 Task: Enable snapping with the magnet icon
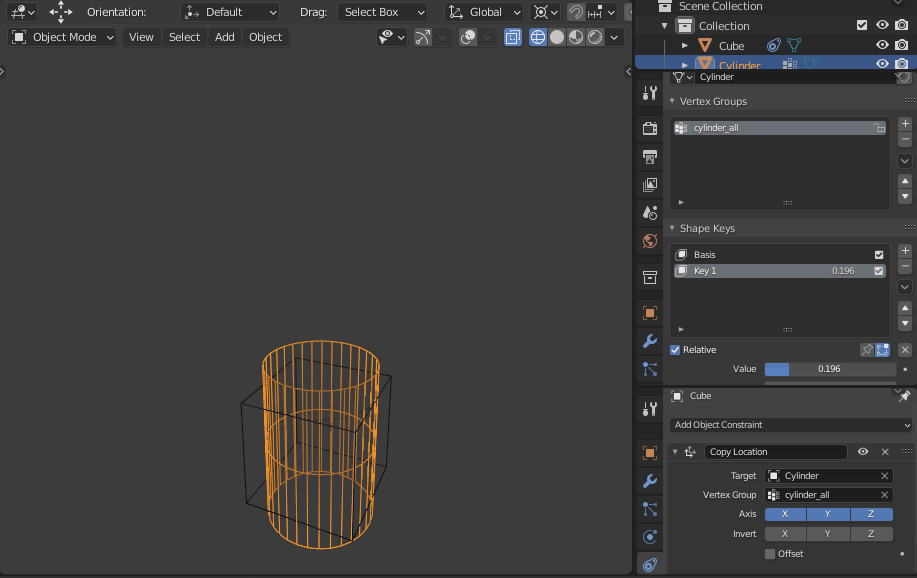[575, 12]
